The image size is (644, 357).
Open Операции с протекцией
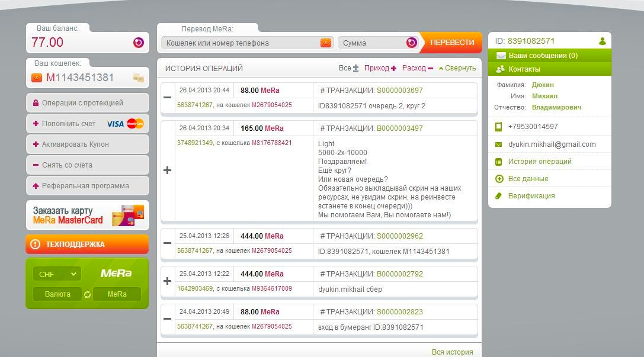coord(88,102)
